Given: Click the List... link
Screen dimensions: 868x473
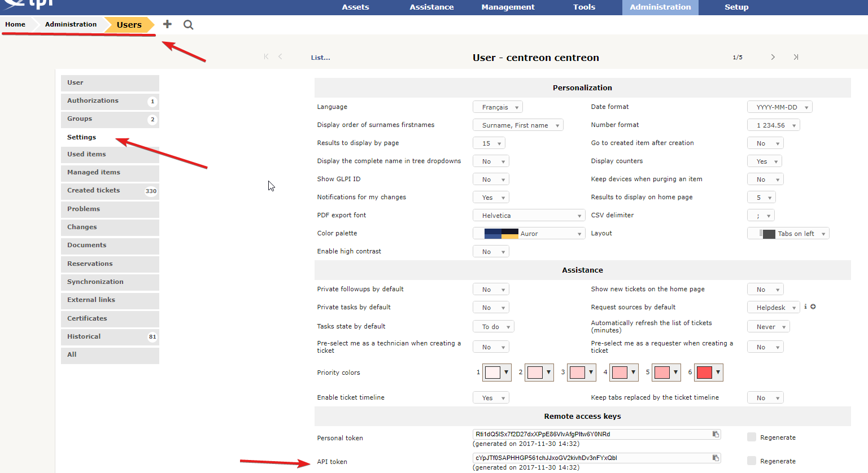Looking at the screenshot, I should point(320,58).
